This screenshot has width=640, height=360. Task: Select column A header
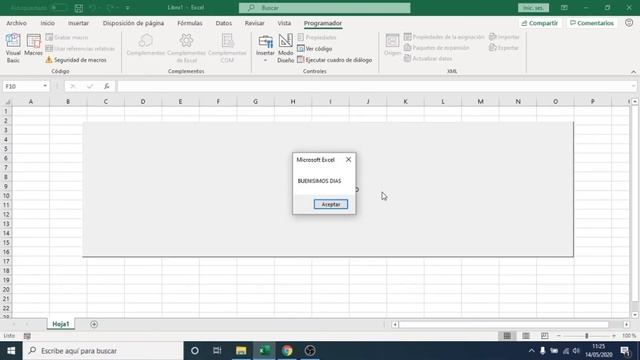[x=31, y=102]
